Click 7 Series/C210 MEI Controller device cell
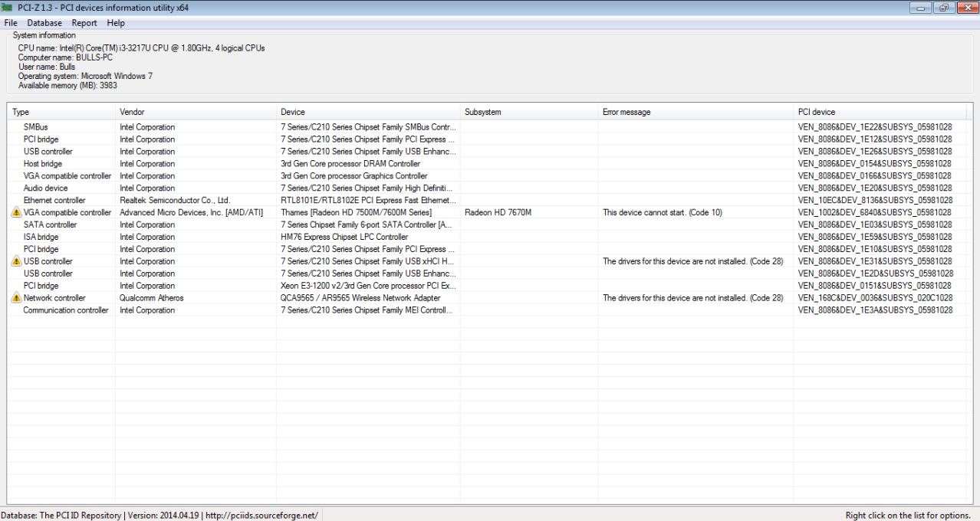Screen dimensions: 980x521 (x=368, y=310)
